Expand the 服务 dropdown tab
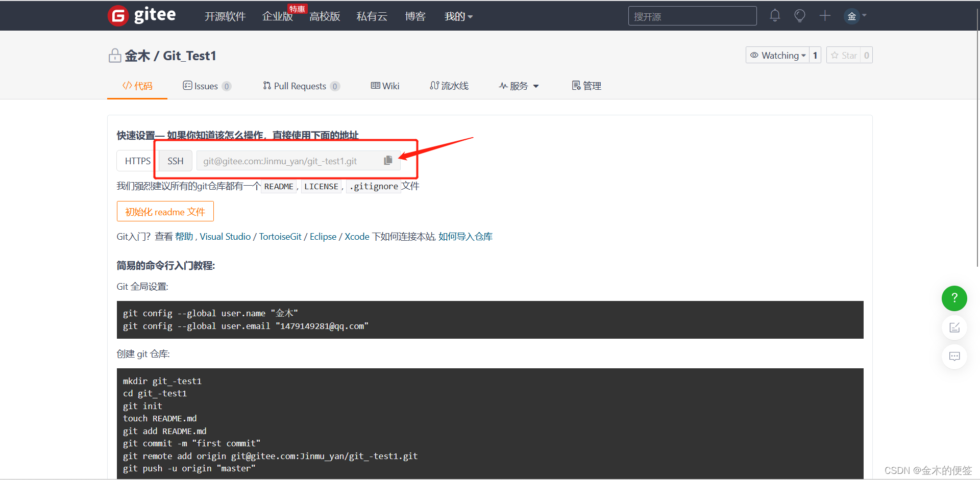 pyautogui.click(x=519, y=86)
